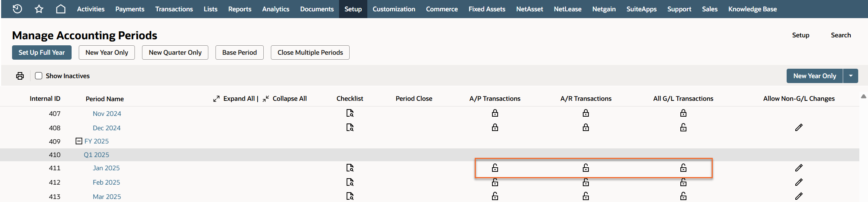Click the A/P Transactions lock for Jan 2025

click(495, 168)
